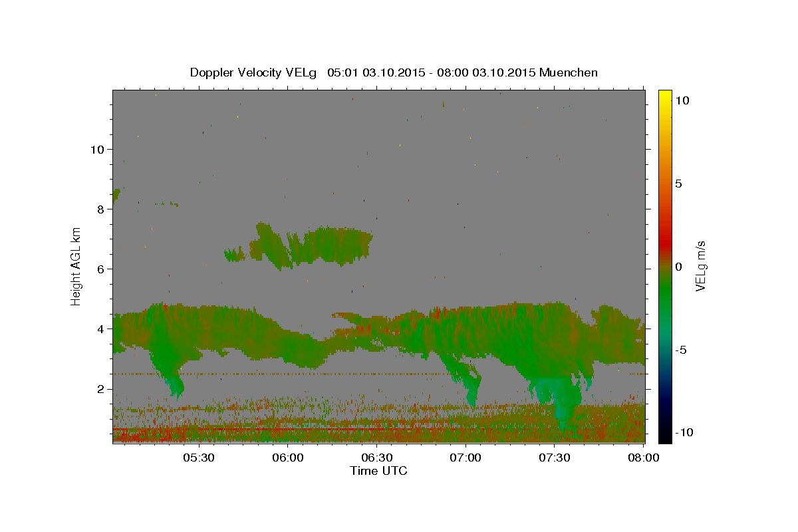
Task: Click the colorbar value -5 label
Action: pos(680,350)
